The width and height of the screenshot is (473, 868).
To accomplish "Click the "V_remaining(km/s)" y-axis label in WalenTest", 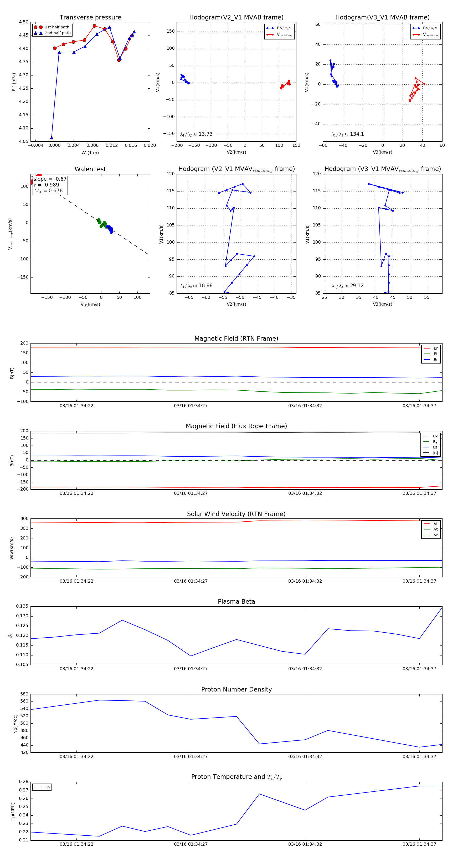I will click(x=10, y=234).
